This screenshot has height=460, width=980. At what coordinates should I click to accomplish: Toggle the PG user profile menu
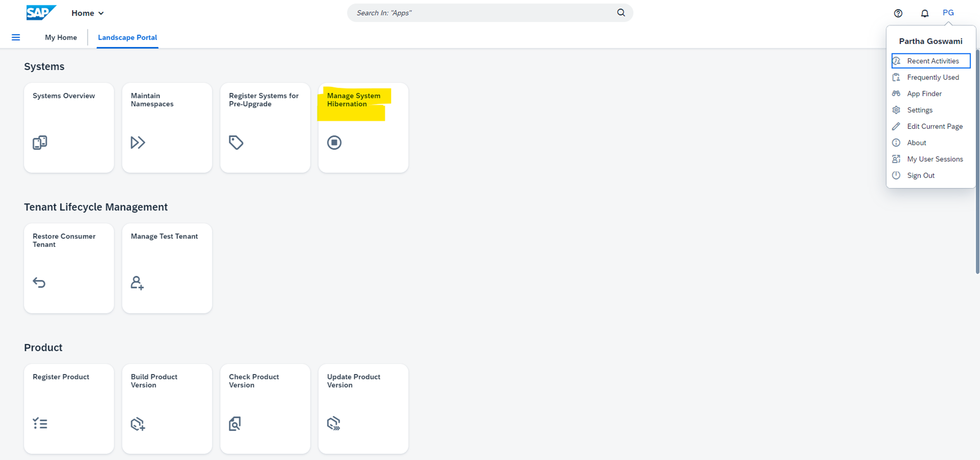(x=948, y=13)
